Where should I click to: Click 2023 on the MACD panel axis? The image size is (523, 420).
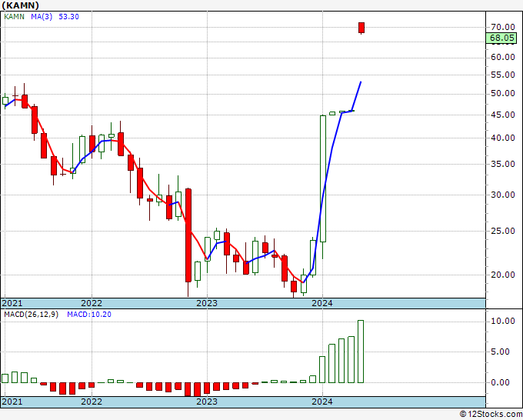point(207,402)
